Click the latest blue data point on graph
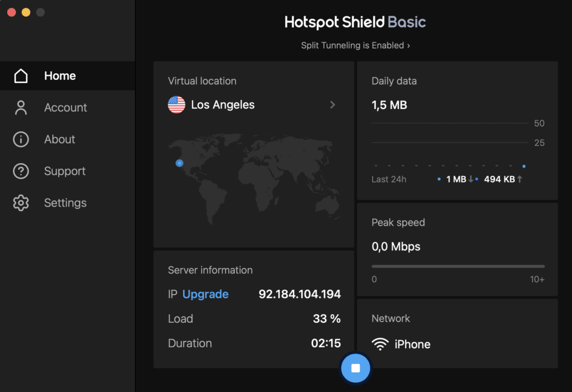This screenshot has height=392, width=572. pyautogui.click(x=524, y=166)
